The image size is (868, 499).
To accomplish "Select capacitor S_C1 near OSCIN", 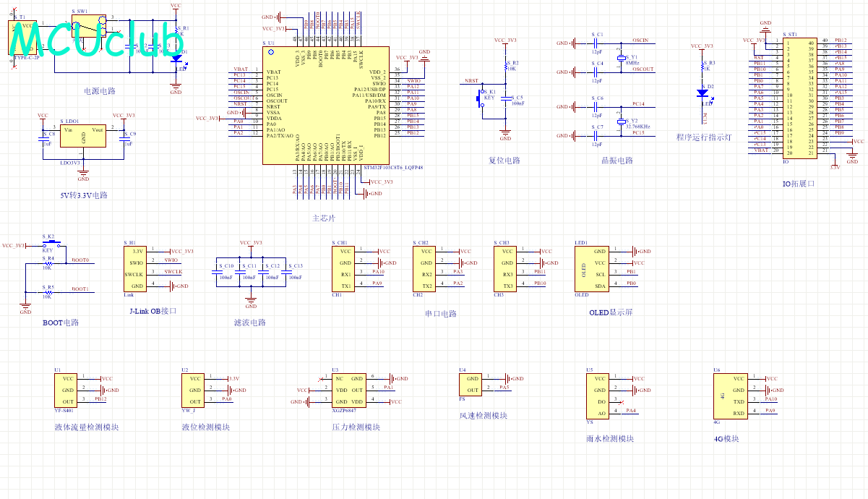I will (596, 43).
